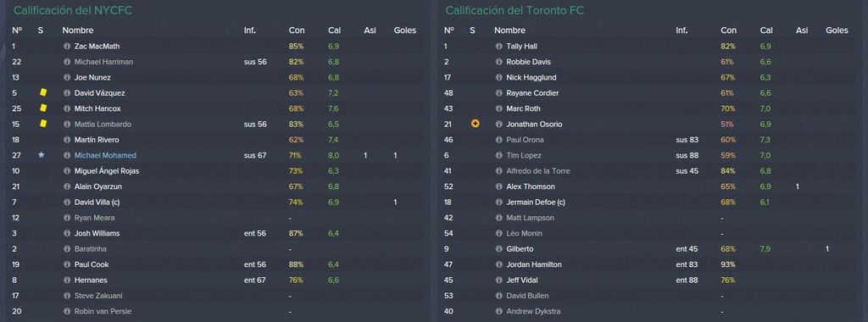The height and width of the screenshot is (322, 868).
Task: Click info icon next to Gilberto
Action: tap(498, 249)
